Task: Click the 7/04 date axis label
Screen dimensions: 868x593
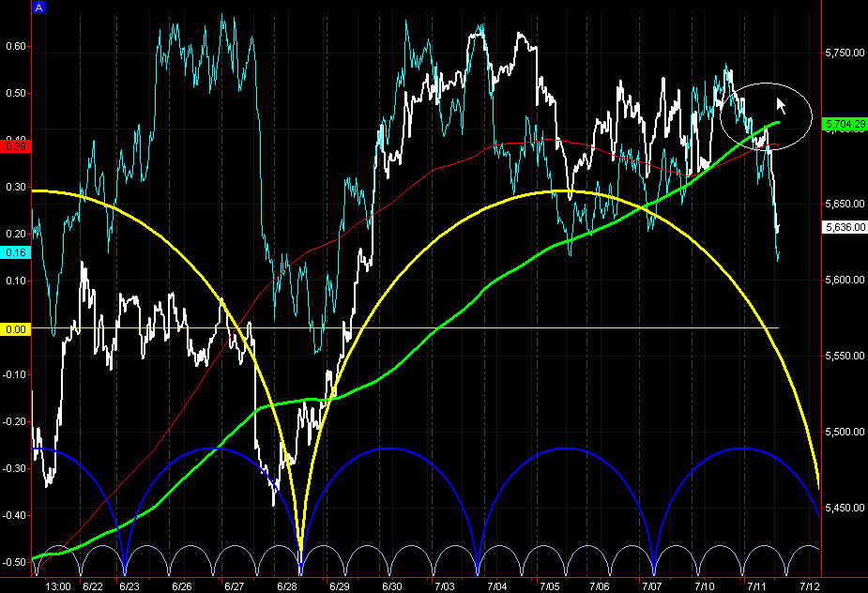Action: click(497, 586)
